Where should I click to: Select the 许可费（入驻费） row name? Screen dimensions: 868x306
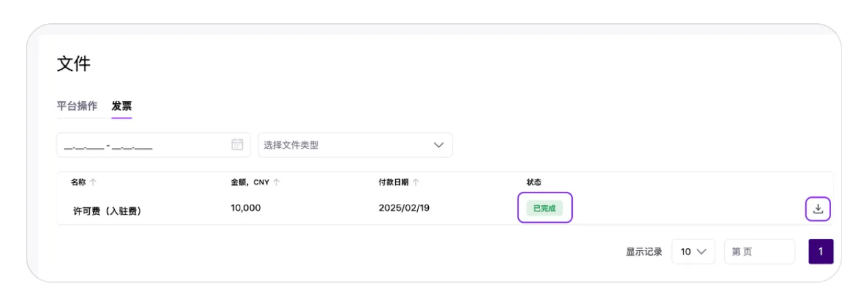click(107, 210)
